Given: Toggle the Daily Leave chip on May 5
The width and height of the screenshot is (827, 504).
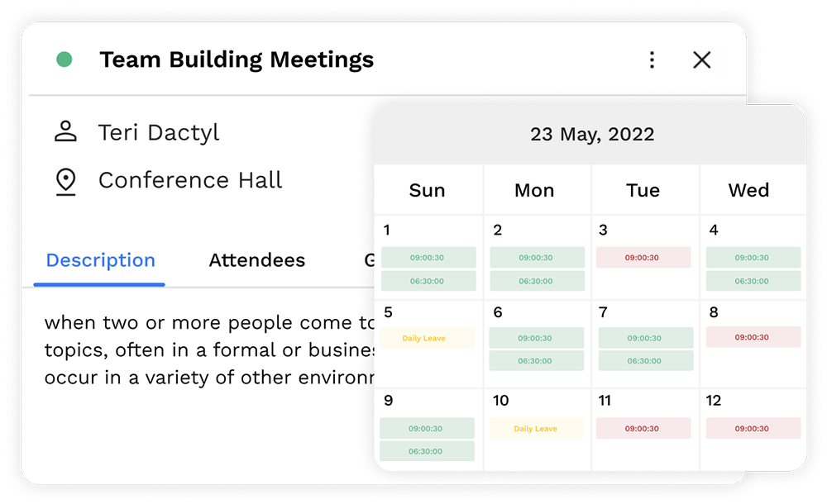Looking at the screenshot, I should pyautogui.click(x=427, y=337).
